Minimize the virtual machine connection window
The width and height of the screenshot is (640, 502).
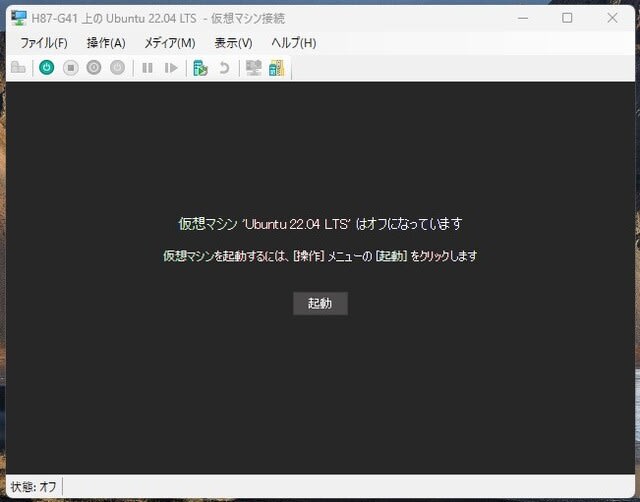(523, 18)
